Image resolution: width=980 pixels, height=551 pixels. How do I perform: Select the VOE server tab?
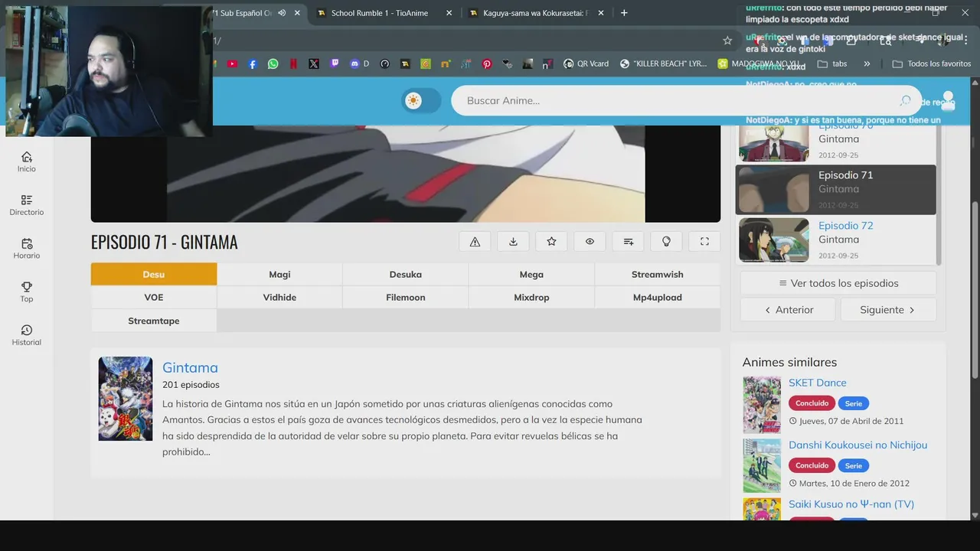154,297
